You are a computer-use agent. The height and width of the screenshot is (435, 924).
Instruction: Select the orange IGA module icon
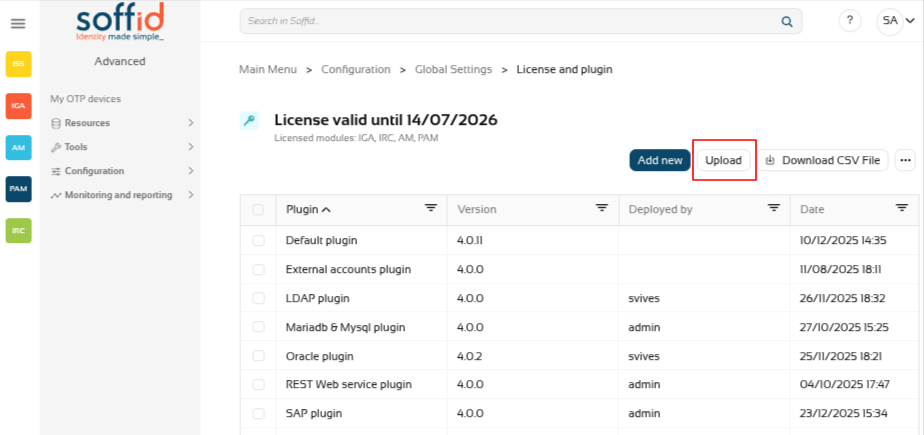coord(18,105)
